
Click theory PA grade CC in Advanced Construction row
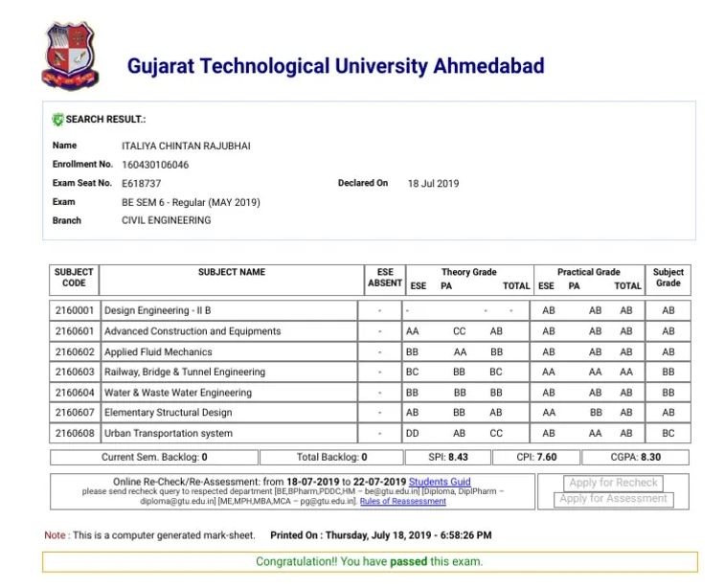tap(459, 331)
